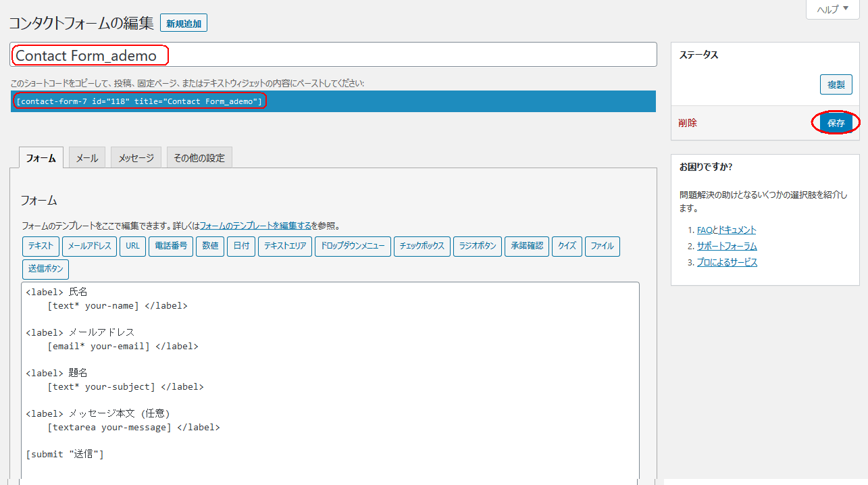
Task: Open the ドキュメント link
Action: (x=738, y=230)
